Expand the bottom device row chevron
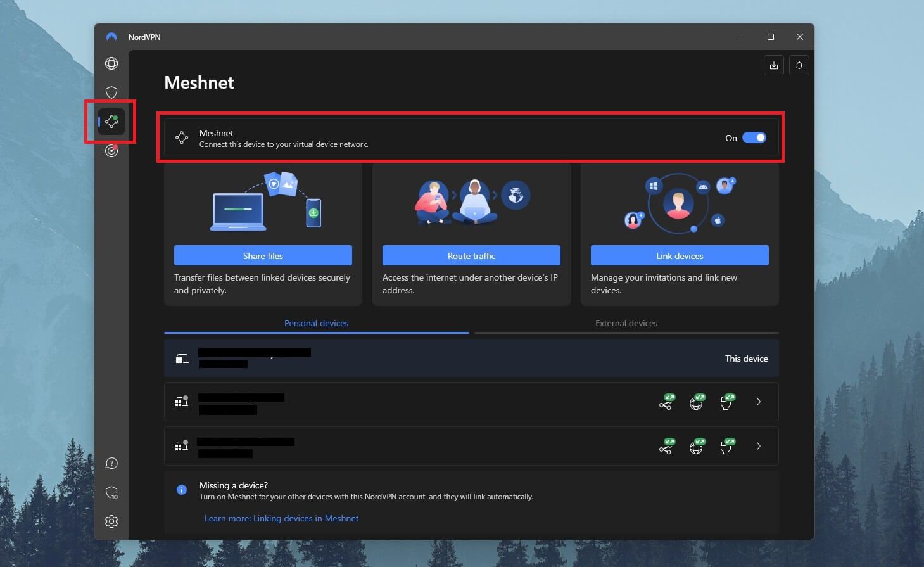Viewport: 924px width, 567px height. tap(759, 446)
